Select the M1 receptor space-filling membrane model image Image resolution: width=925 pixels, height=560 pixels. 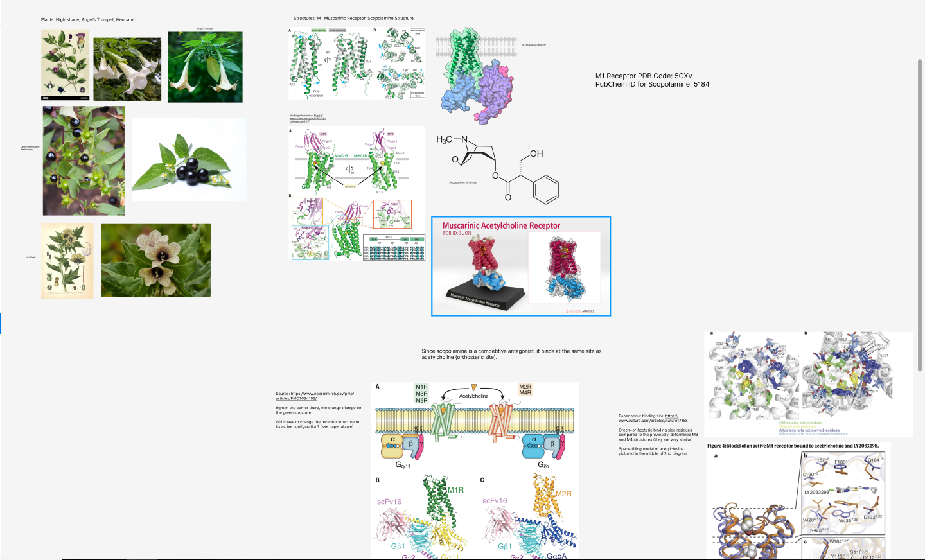coord(477,76)
